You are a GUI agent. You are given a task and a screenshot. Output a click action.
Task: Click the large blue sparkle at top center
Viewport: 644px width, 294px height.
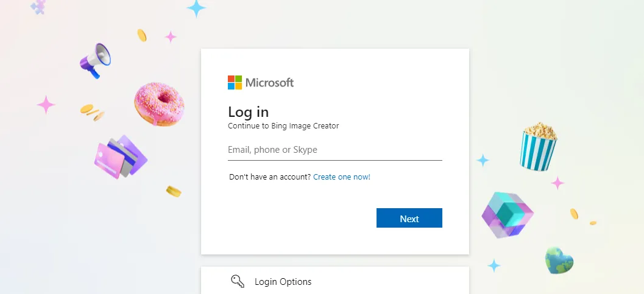(x=196, y=8)
